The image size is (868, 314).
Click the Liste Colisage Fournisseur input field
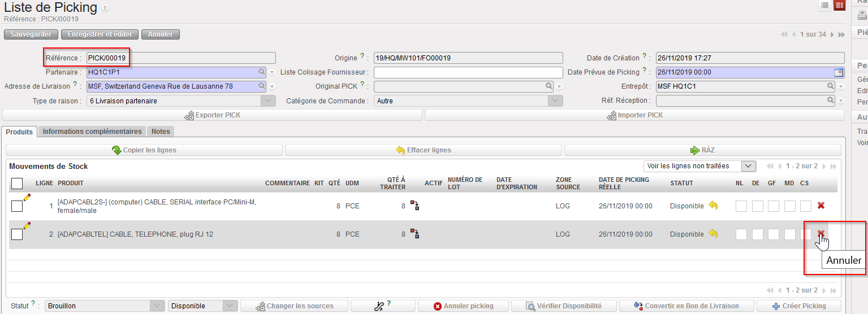pos(468,72)
